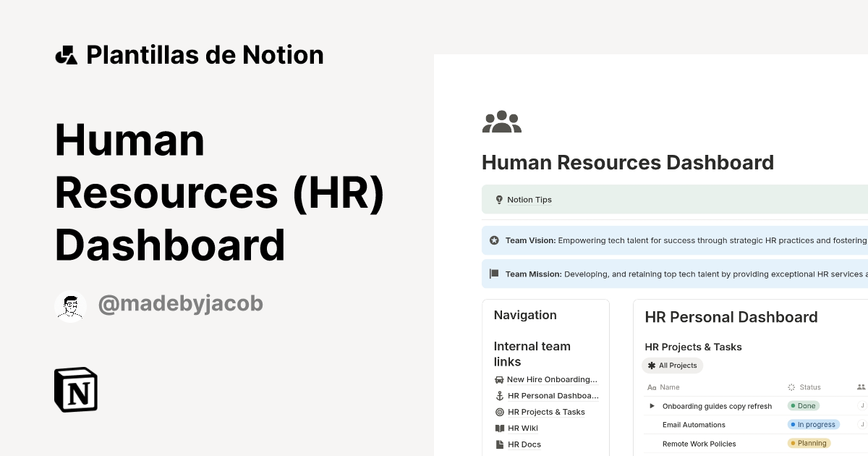Toggle the Done status on Onboarding guides task
This screenshot has width=868, height=456.
(x=803, y=405)
